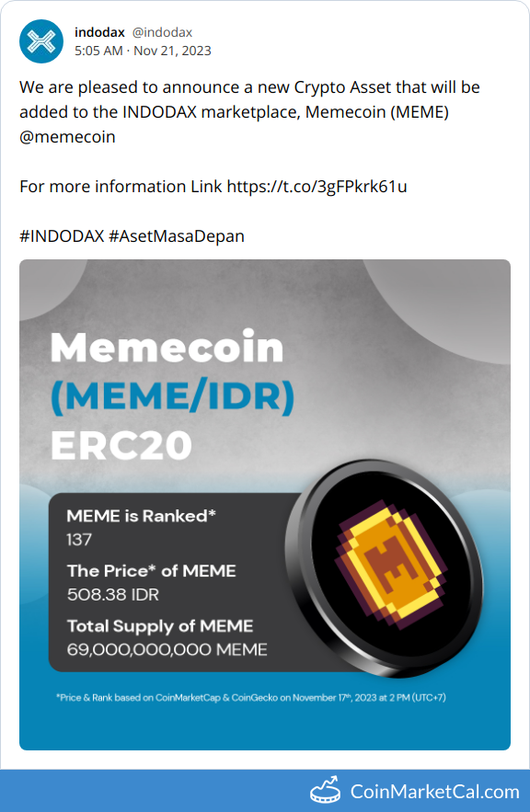The image size is (530, 812).
Task: Click the indodax profile avatar icon
Action: click(41, 41)
